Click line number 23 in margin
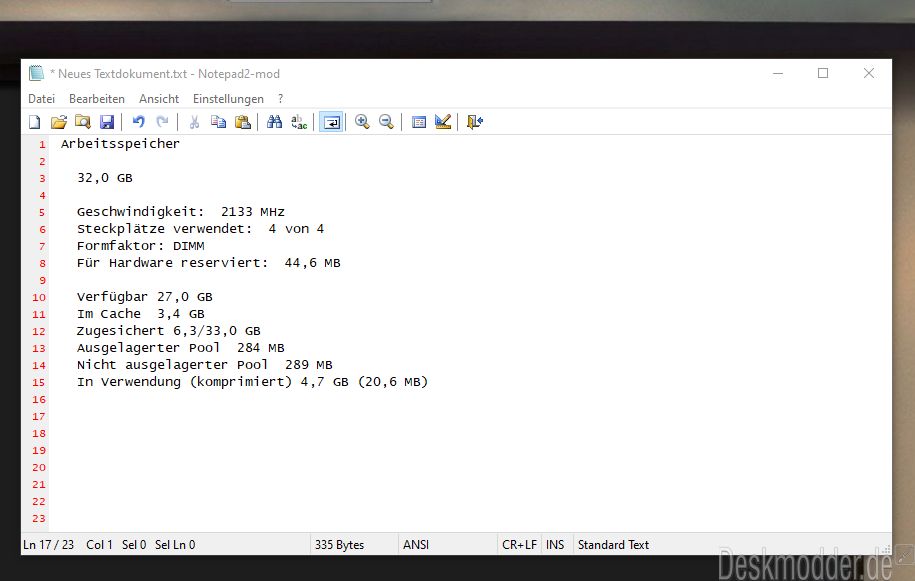 point(39,519)
